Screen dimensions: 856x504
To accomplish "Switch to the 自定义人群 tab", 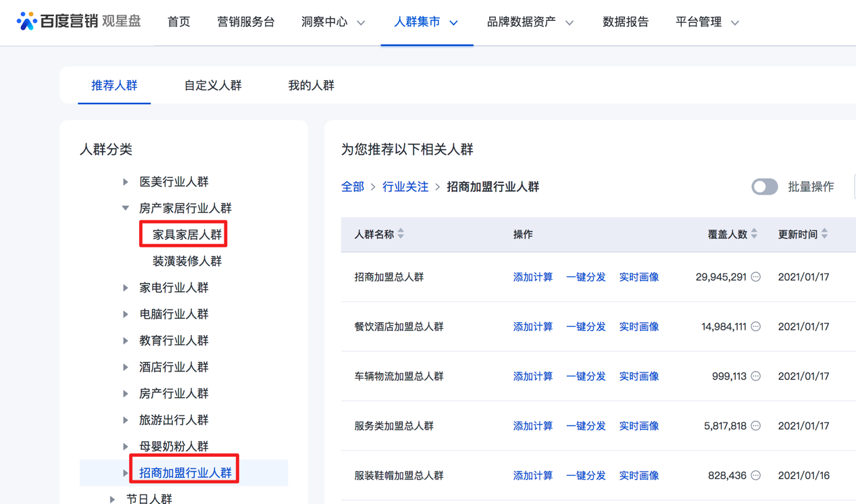I will tap(213, 86).
